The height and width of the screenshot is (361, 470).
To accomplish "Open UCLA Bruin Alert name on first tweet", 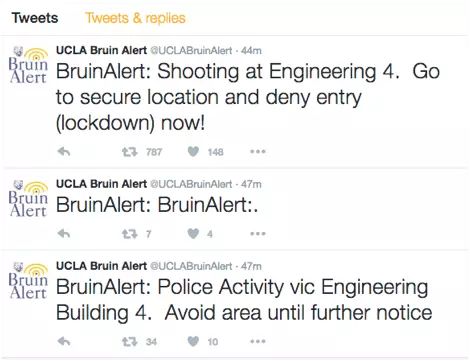I will click(101, 50).
